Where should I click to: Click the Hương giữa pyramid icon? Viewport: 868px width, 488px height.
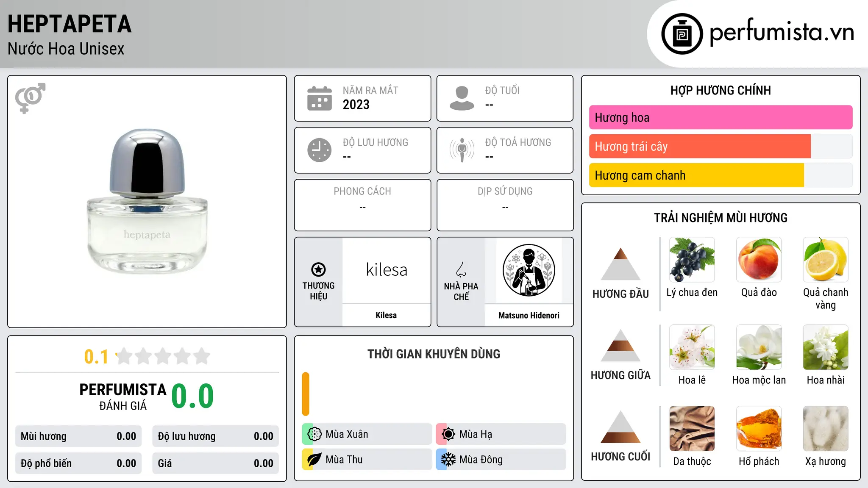[620, 346]
